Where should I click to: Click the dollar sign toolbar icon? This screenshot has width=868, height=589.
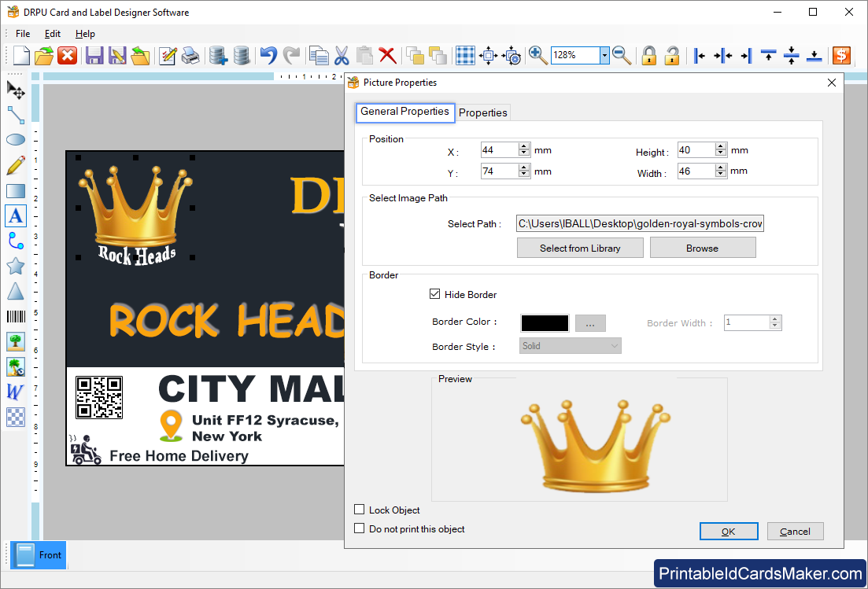tap(841, 55)
